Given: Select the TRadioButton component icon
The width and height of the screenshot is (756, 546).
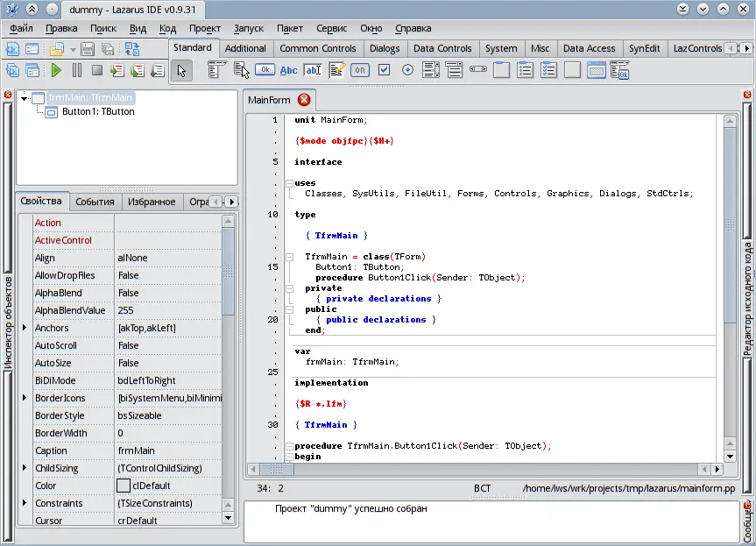Looking at the screenshot, I should 407,70.
